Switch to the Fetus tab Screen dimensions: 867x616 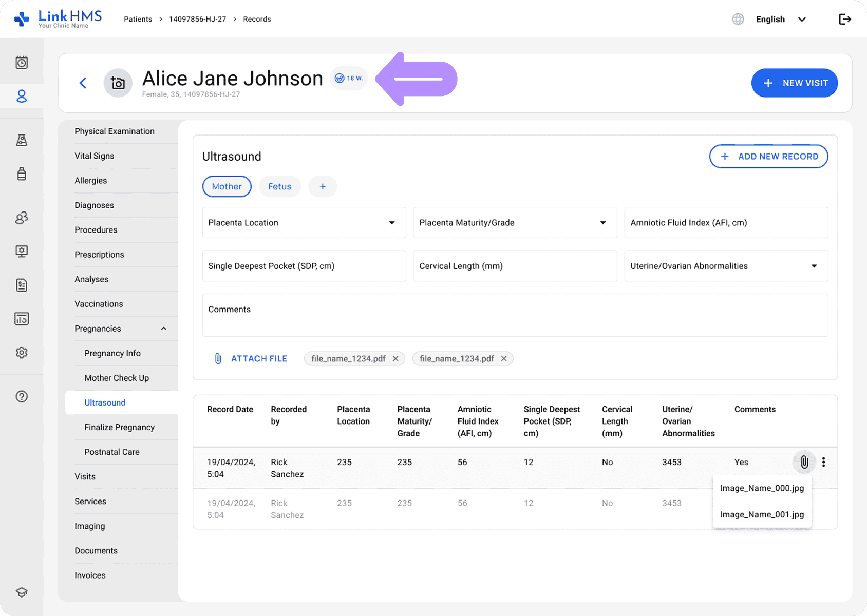[279, 186]
